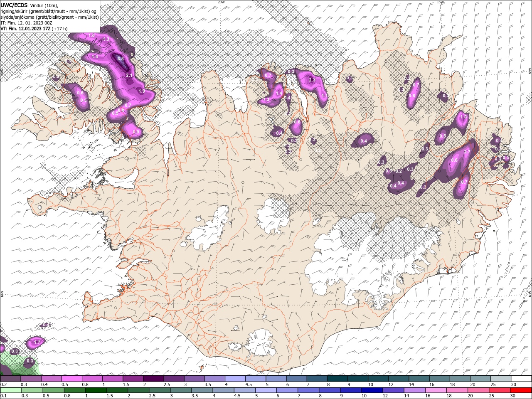Screen dimensions: 532x399
Task: Click the lavender swatch between 4 and 4.5, upper scale
Action: [235, 379]
